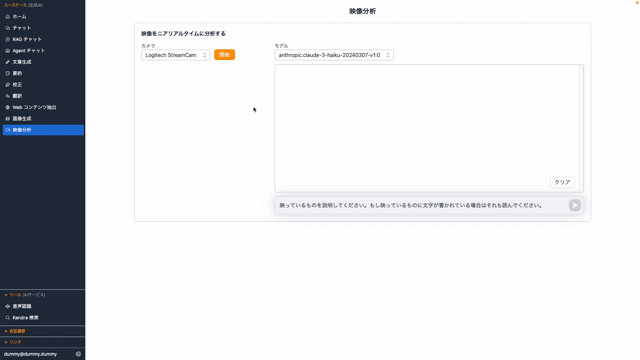Open Web コンテンツ抽出 via its globe icon

7,107
